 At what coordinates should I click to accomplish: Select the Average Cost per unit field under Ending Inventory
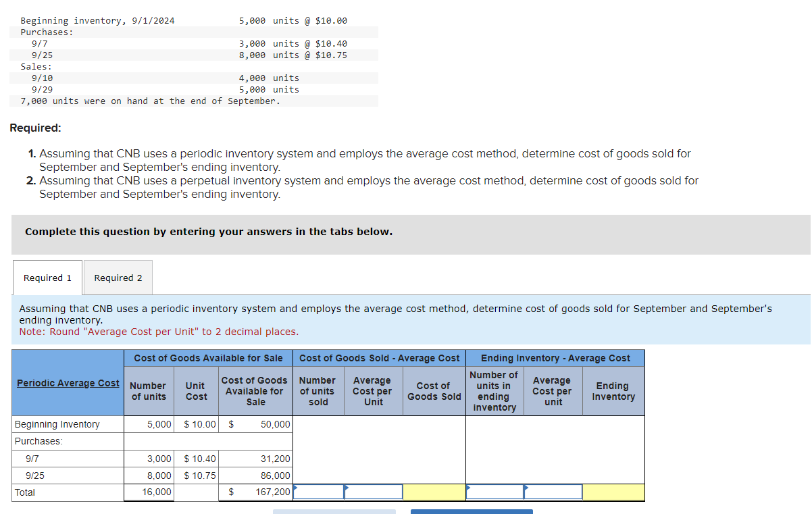pyautogui.click(x=553, y=492)
